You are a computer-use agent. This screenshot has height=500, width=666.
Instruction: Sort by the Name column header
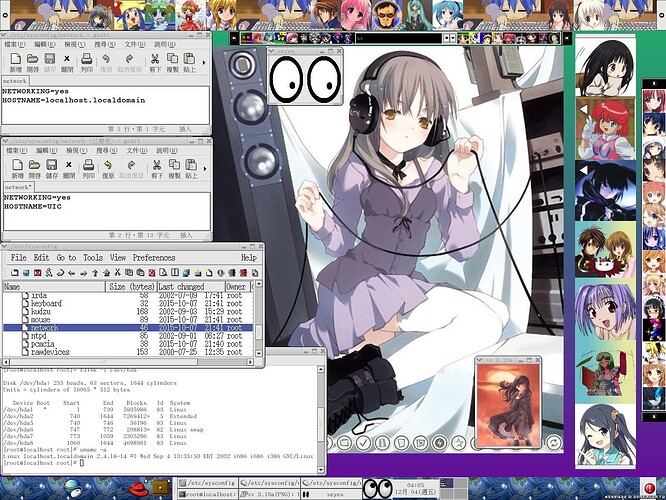(54, 287)
